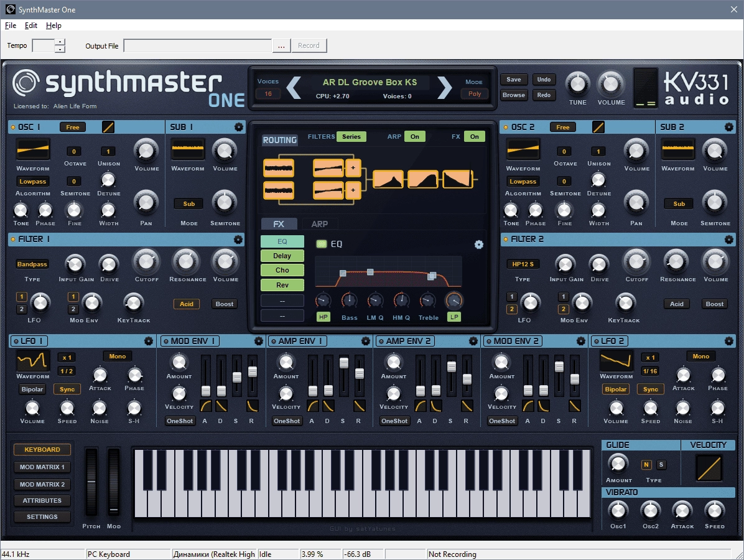Click the Save preset button

click(x=513, y=80)
